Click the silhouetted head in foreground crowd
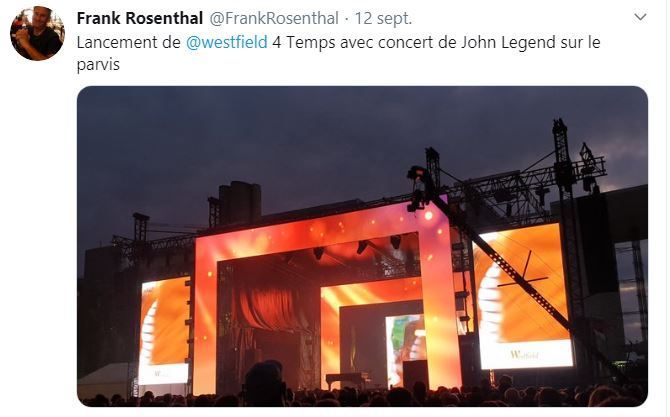The height and width of the screenshot is (417, 670). pyautogui.click(x=264, y=383)
